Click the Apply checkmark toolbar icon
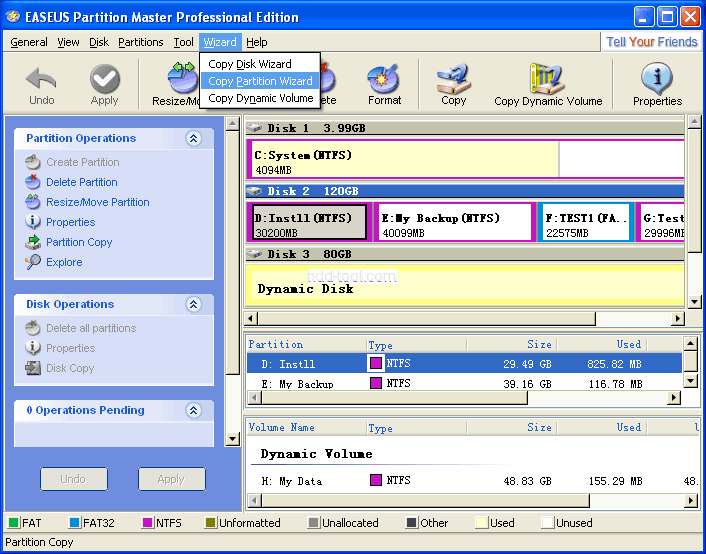The height and width of the screenshot is (554, 706). pyautogui.click(x=104, y=78)
